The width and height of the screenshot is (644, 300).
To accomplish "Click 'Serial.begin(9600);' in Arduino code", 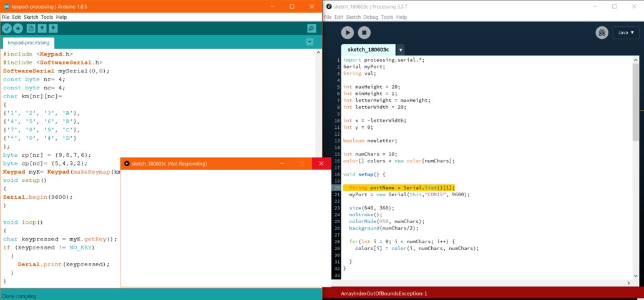I will point(38,197).
